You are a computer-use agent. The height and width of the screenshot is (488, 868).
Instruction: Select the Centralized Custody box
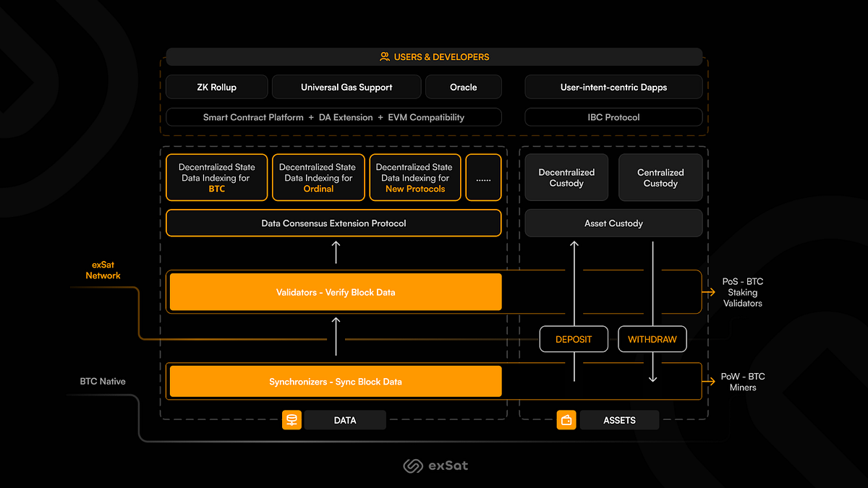point(660,177)
